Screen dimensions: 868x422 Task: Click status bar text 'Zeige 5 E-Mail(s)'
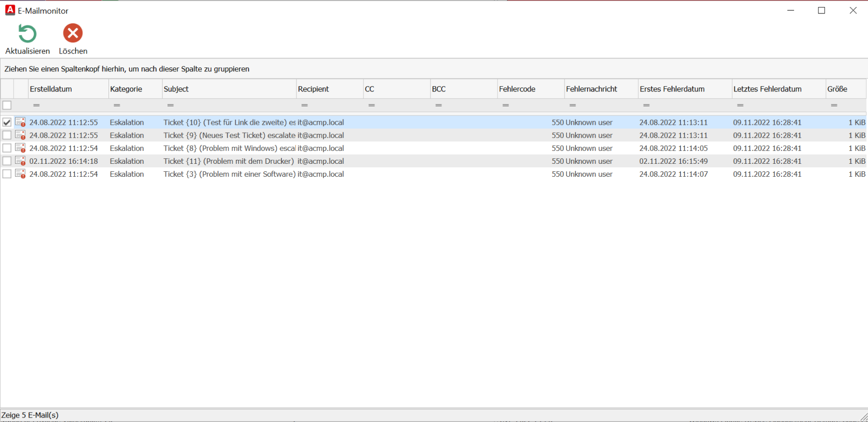[30, 415]
